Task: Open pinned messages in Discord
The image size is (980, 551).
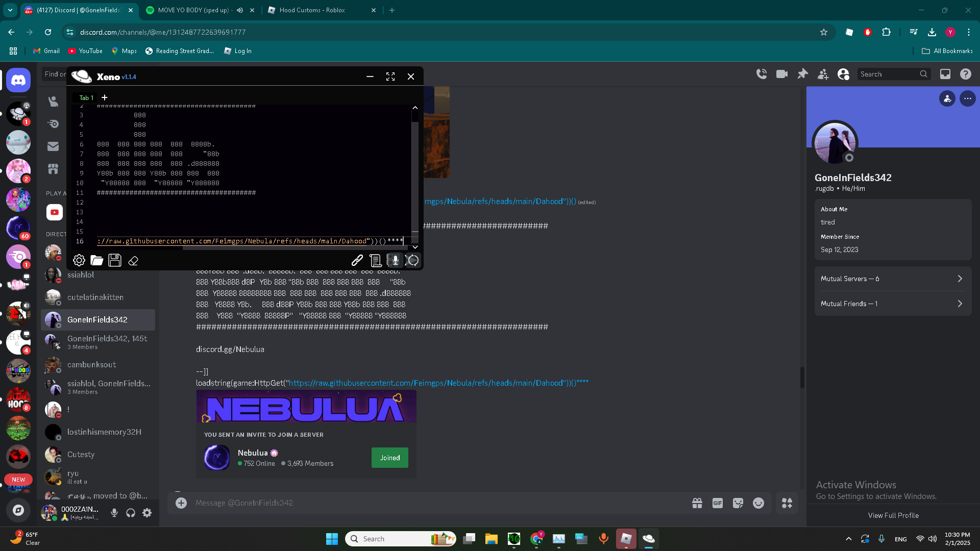Action: pyautogui.click(x=802, y=74)
